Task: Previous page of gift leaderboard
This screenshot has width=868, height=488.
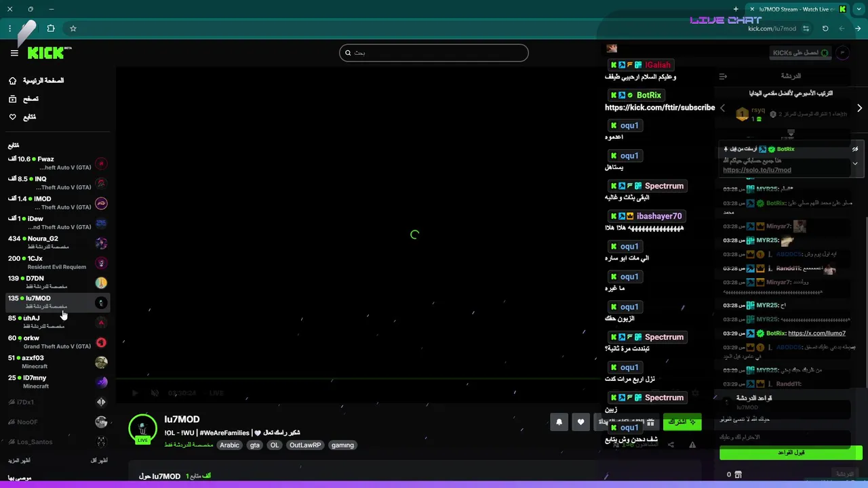Action: coord(722,108)
